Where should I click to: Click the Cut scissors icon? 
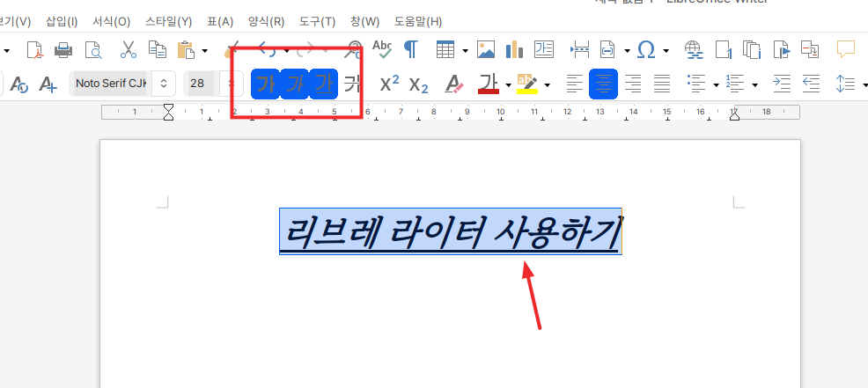(129, 49)
